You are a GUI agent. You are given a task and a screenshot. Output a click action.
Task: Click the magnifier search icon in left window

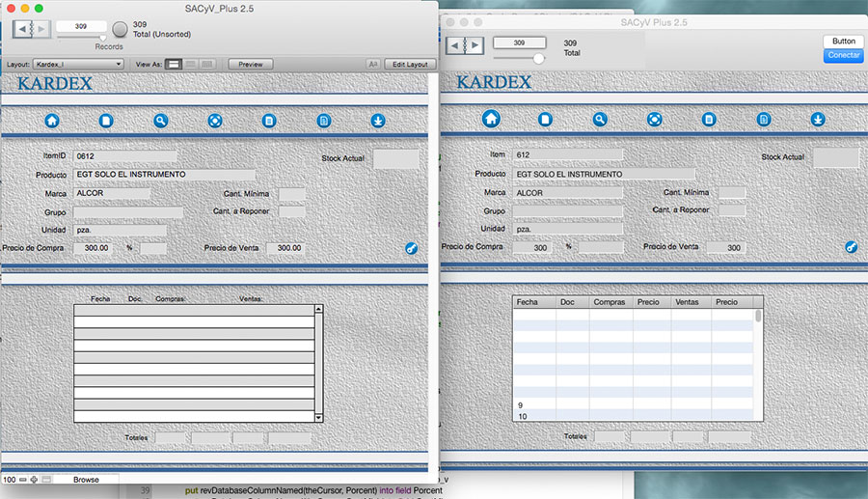(161, 121)
